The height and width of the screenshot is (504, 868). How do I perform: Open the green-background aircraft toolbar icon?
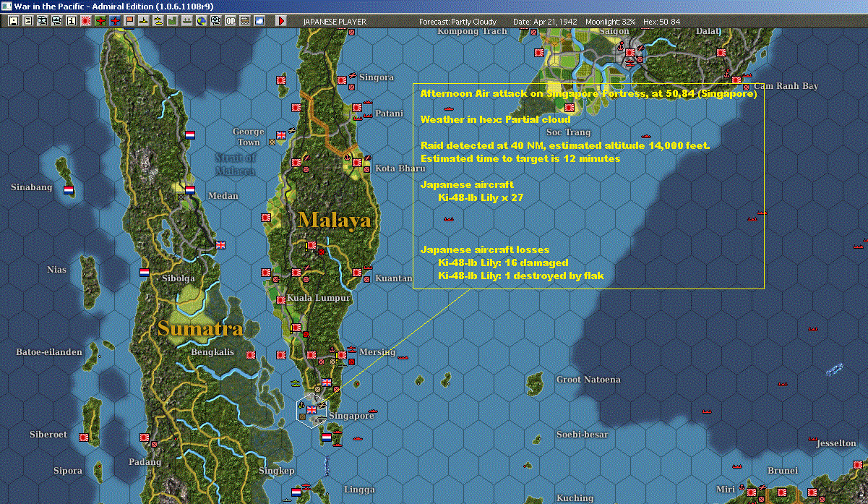click(x=100, y=21)
